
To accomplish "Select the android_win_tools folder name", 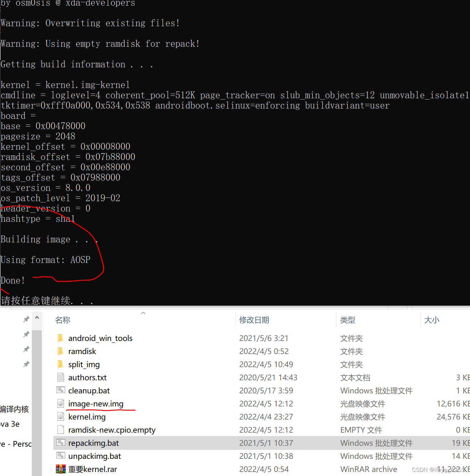I will pos(100,338).
